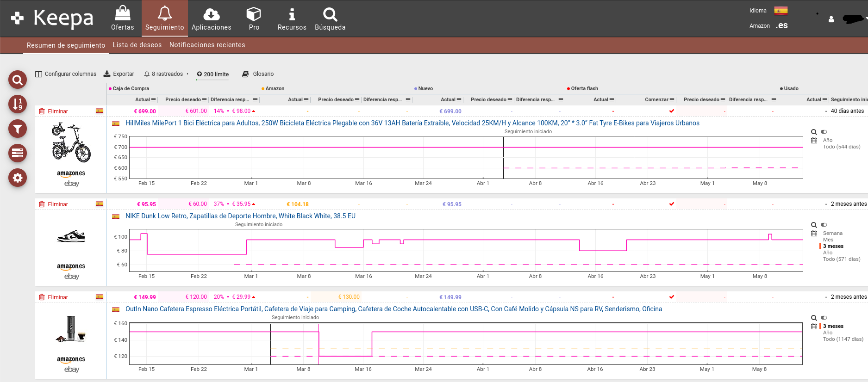Select 'Semana' range for NIKE graph
Image resolution: width=868 pixels, height=382 pixels.
point(833,234)
